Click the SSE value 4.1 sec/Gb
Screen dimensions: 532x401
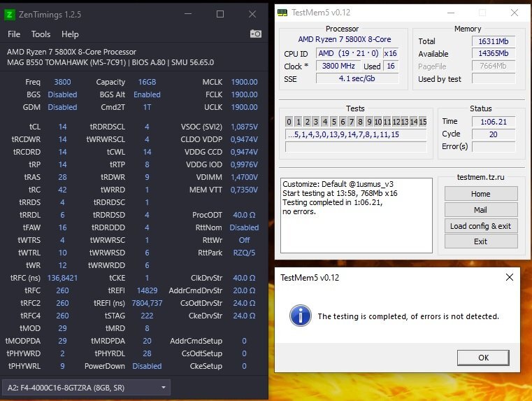click(x=357, y=78)
